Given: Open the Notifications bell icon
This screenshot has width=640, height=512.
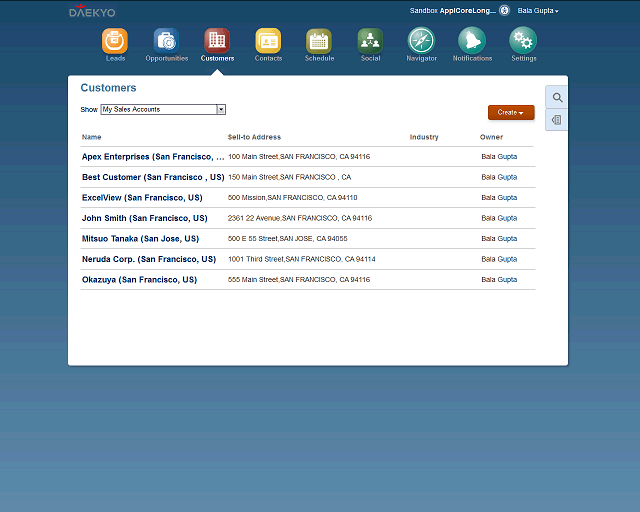Looking at the screenshot, I should click(472, 40).
